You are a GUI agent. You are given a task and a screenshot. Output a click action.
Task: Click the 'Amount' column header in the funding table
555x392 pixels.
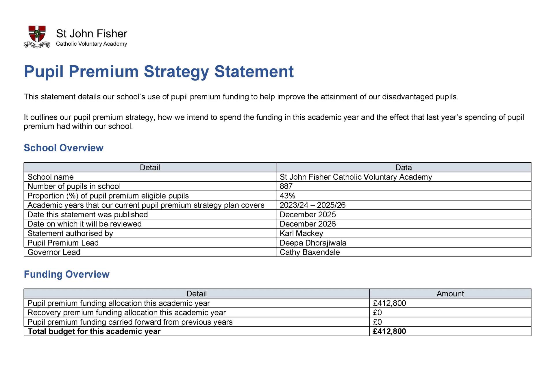(x=450, y=294)
